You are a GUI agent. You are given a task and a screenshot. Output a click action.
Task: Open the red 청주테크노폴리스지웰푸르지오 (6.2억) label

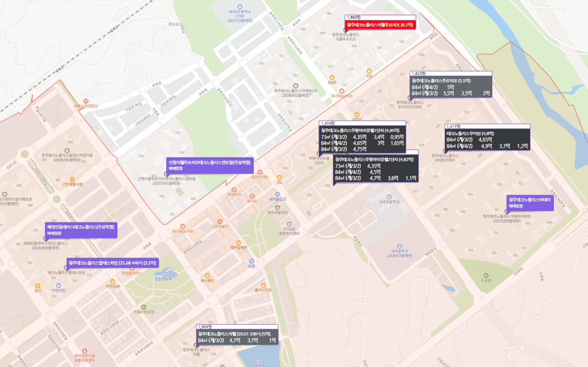click(x=380, y=25)
